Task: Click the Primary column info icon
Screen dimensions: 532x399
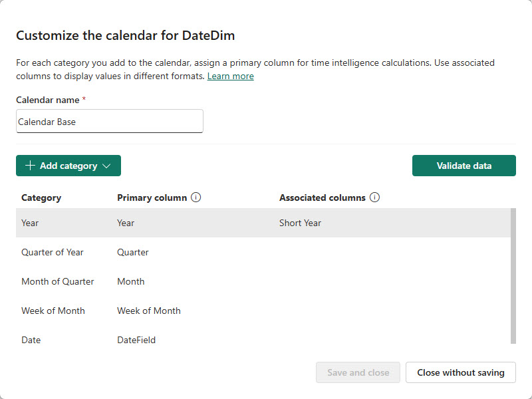Action: pyautogui.click(x=196, y=198)
